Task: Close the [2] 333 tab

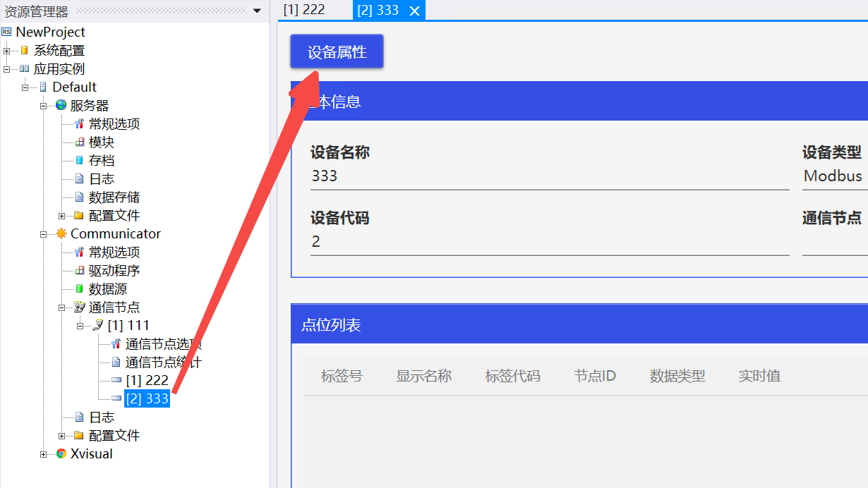Action: click(415, 11)
